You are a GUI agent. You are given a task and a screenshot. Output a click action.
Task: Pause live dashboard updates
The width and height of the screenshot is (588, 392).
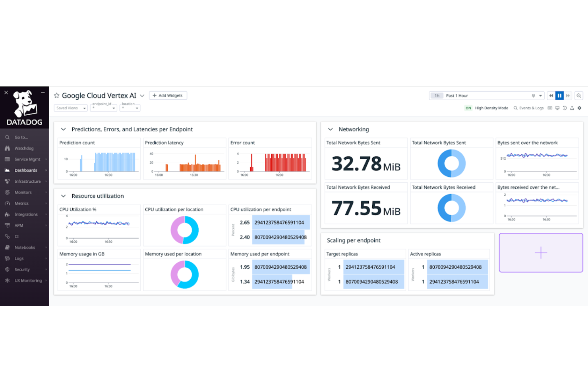pos(559,95)
